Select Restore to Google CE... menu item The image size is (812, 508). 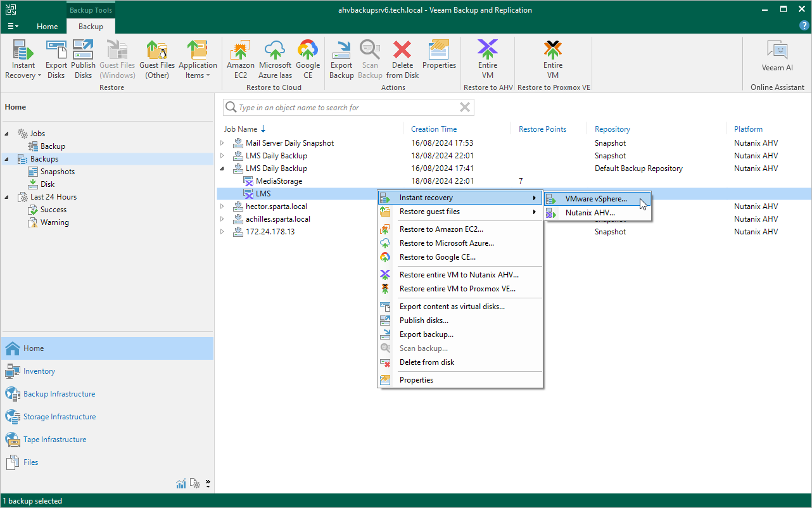(460, 257)
